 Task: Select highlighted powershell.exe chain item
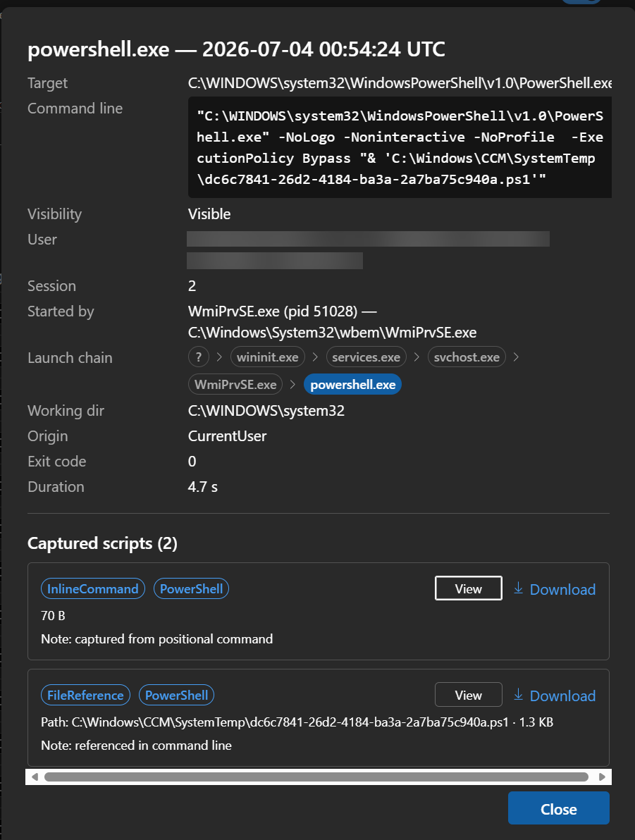[x=352, y=384]
